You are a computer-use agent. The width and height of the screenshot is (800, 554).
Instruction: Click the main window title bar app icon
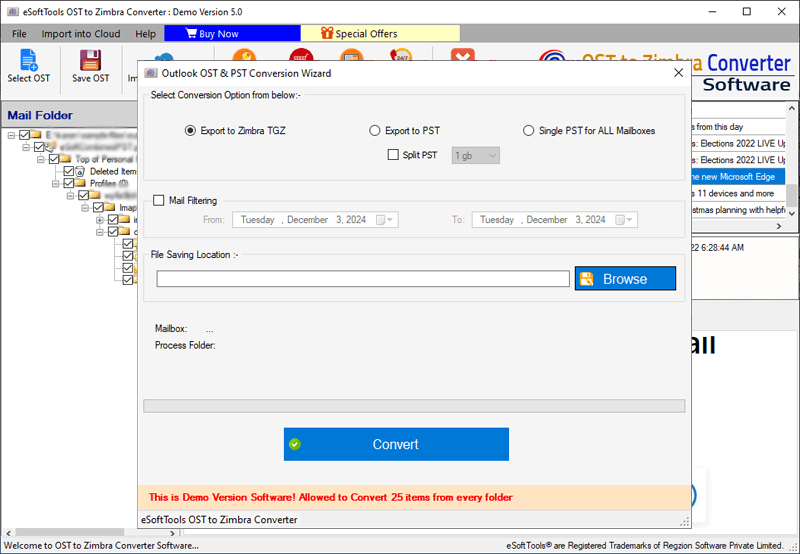coord(13,11)
